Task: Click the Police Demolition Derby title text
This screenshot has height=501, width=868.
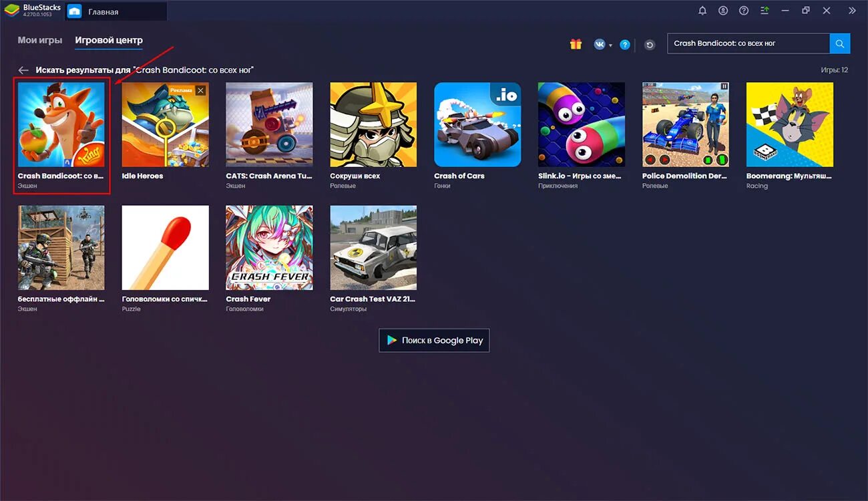Action: [x=684, y=176]
